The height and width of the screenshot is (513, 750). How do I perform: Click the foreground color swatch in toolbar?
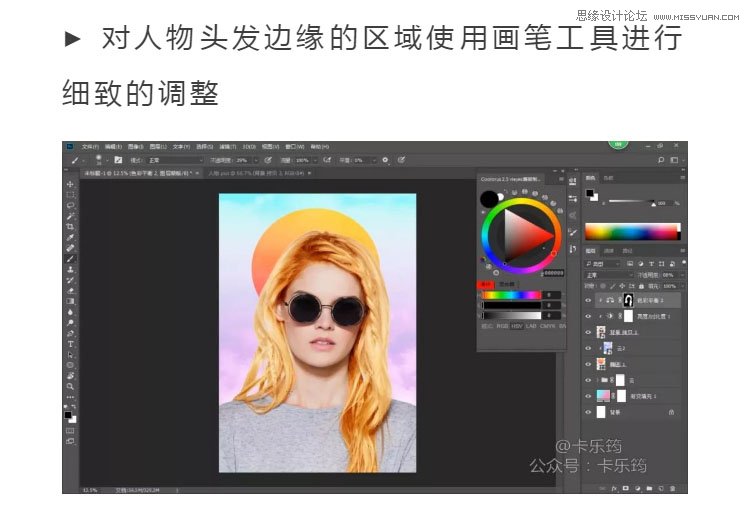[x=68, y=412]
